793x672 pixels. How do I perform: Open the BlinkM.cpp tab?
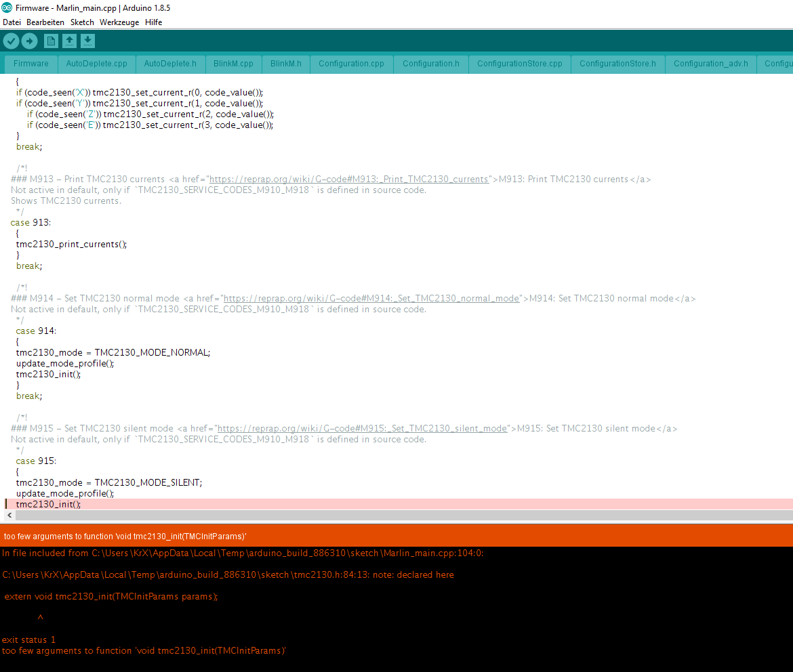(233, 64)
